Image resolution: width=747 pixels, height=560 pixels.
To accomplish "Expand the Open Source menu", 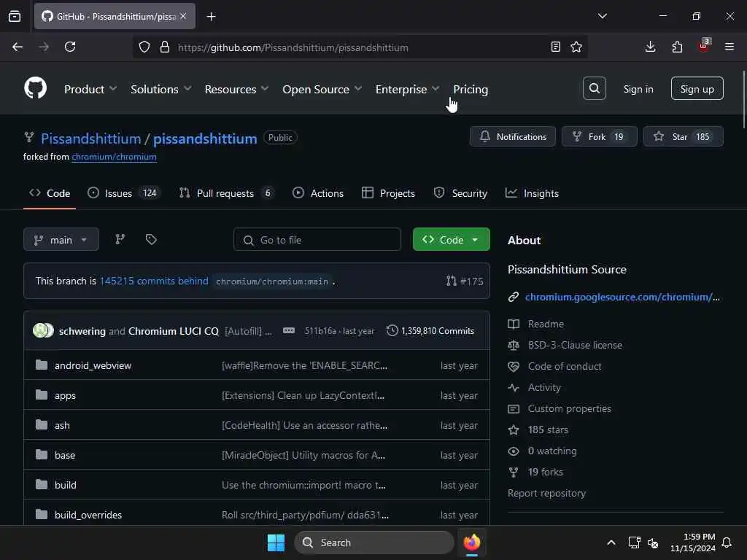I will click(322, 89).
